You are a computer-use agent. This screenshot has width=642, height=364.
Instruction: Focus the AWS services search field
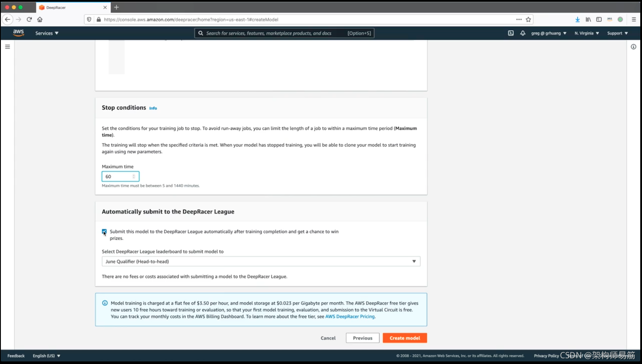coord(284,33)
